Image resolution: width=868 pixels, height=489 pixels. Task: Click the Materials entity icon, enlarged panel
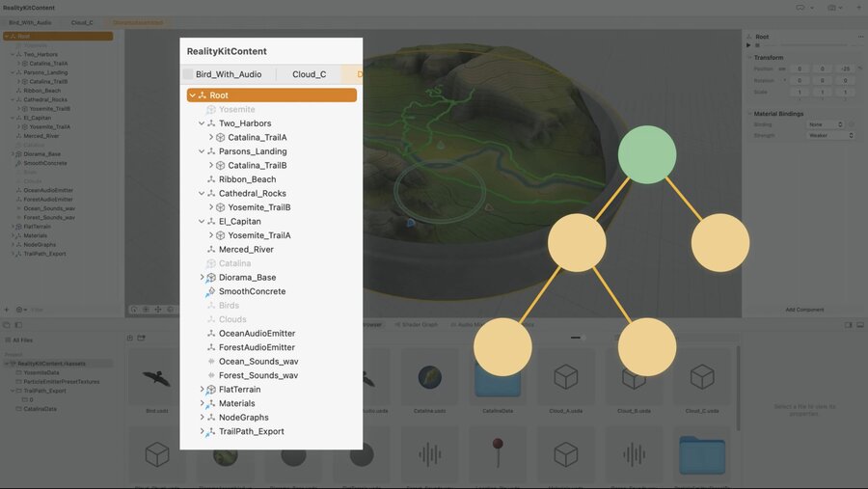211,404
